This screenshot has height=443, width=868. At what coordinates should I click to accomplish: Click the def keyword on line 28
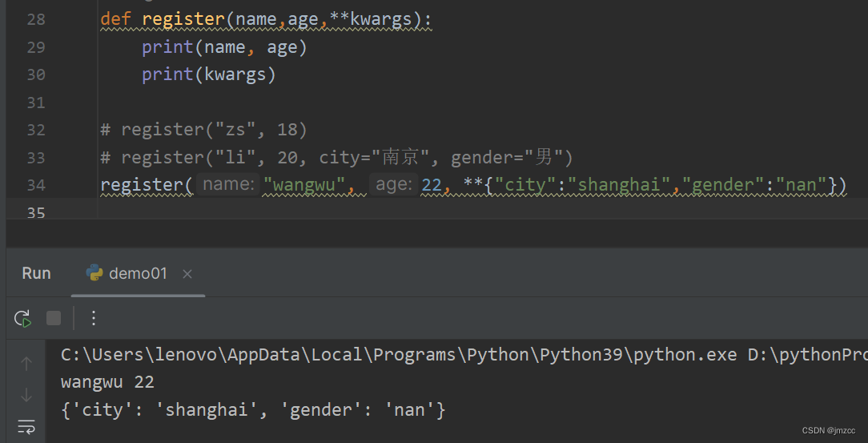pyautogui.click(x=115, y=19)
